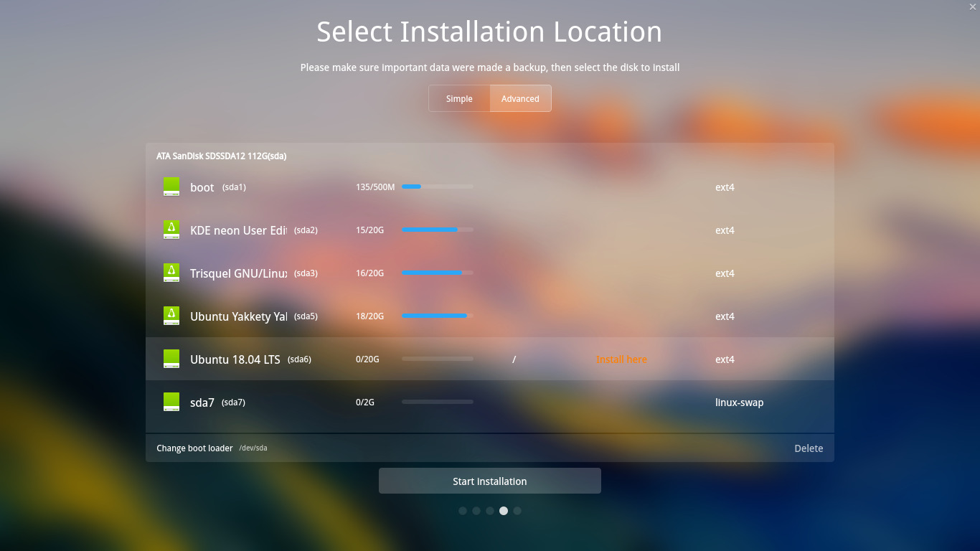Image resolution: width=980 pixels, height=551 pixels.
Task: Select the sda7 linux-swap partition row
Action: click(x=490, y=402)
